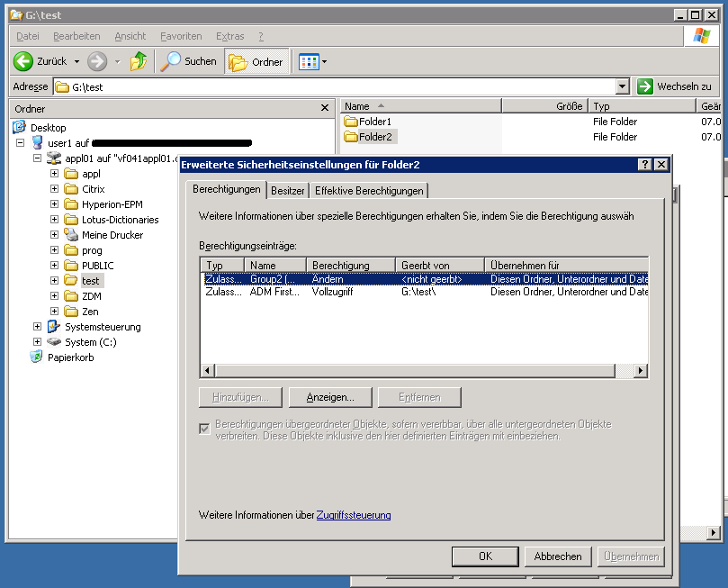The width and height of the screenshot is (728, 588).
Task: Click the Abbrechen button
Action: (558, 556)
